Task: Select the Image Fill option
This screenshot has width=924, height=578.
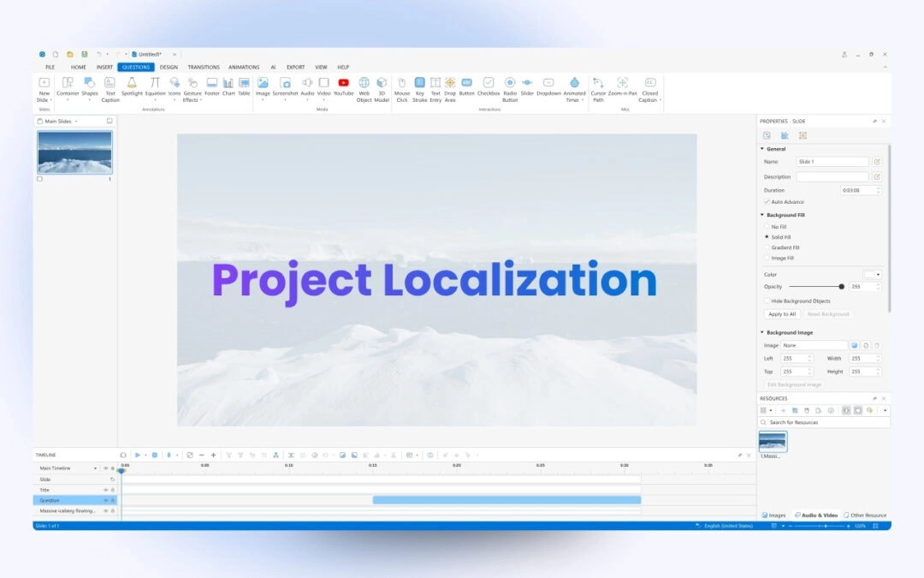Action: point(767,258)
